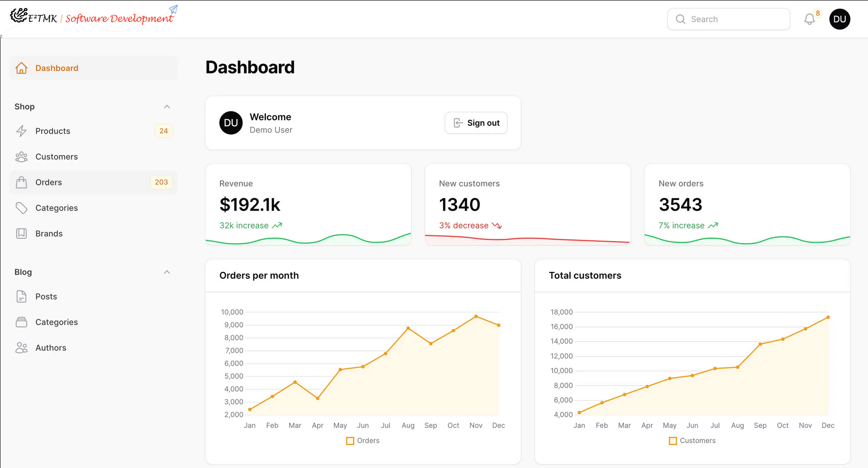Focus the Search input field
Screen dimensions: 868x468
pyautogui.click(x=728, y=19)
